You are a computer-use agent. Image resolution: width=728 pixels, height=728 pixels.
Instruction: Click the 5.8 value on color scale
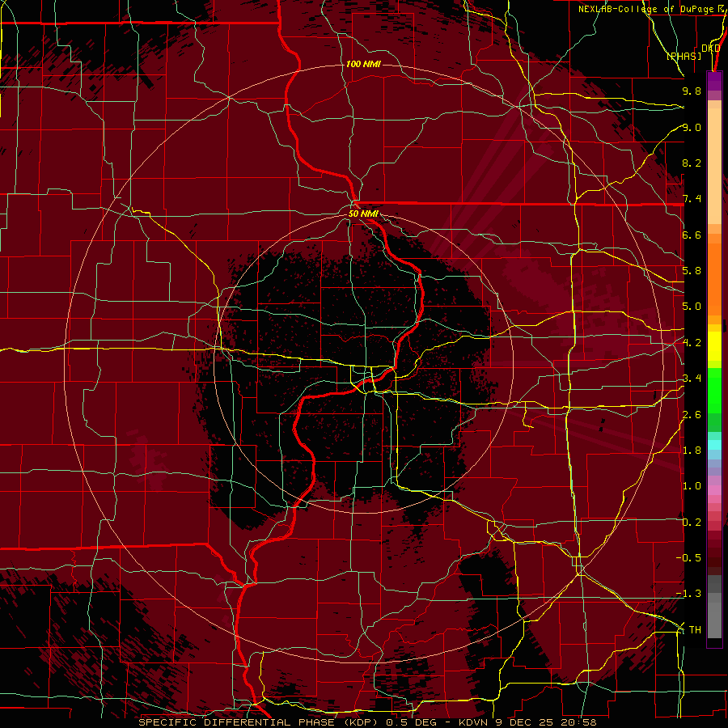(692, 271)
